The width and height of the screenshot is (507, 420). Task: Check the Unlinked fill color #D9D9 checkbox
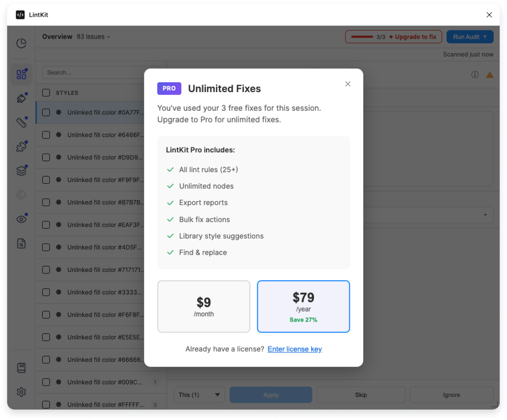(x=46, y=158)
